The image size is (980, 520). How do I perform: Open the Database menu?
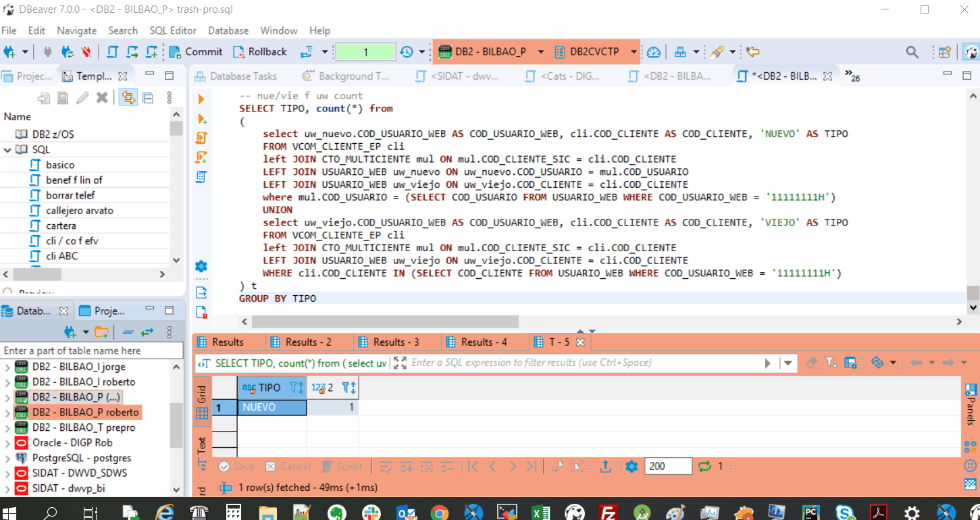coord(228,30)
